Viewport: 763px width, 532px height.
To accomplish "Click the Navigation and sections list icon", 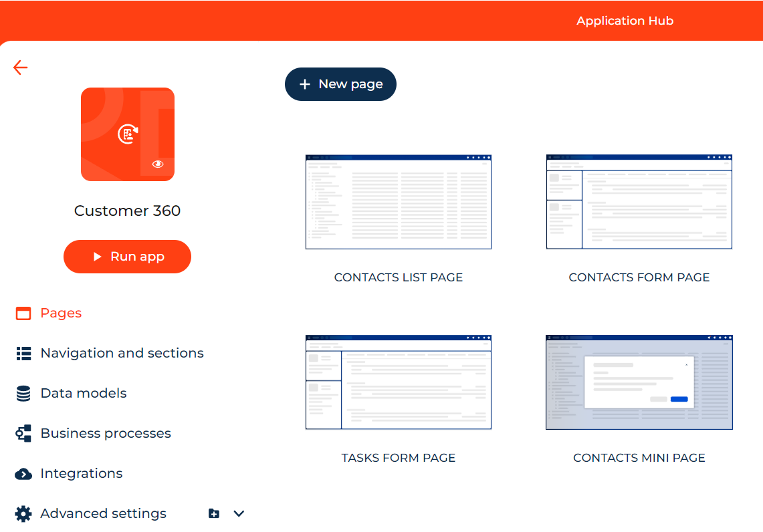I will (23, 353).
